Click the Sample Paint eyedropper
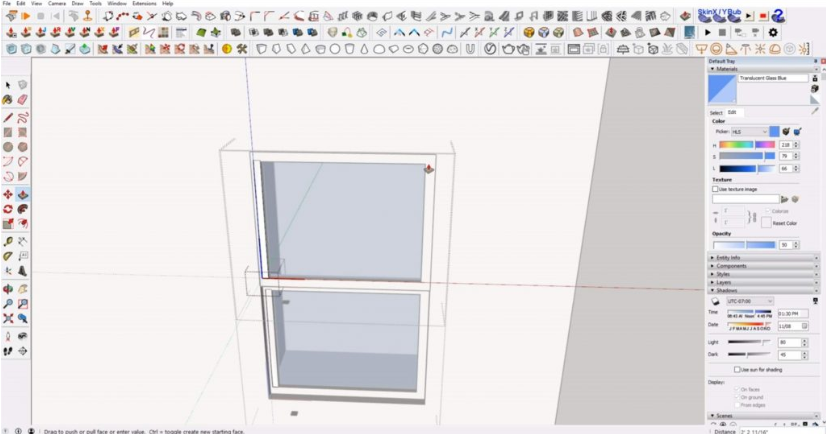This screenshot has height=434, width=826. click(815, 112)
